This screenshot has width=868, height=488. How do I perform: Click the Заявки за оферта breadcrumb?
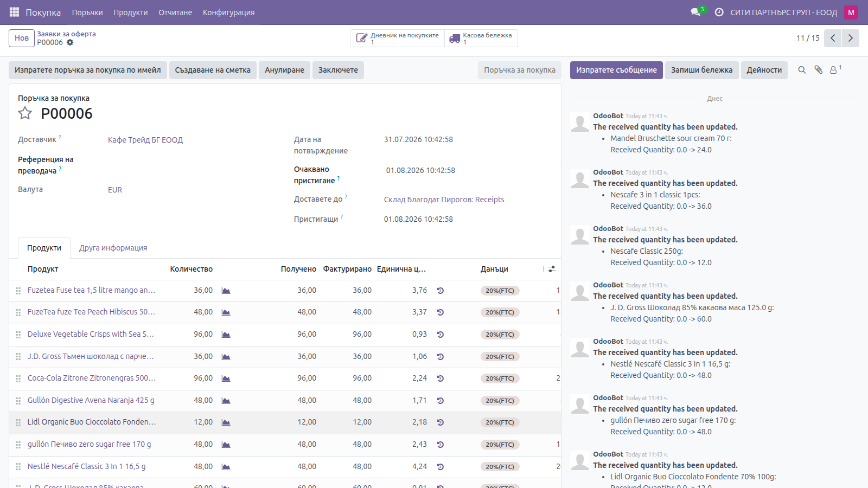click(66, 34)
